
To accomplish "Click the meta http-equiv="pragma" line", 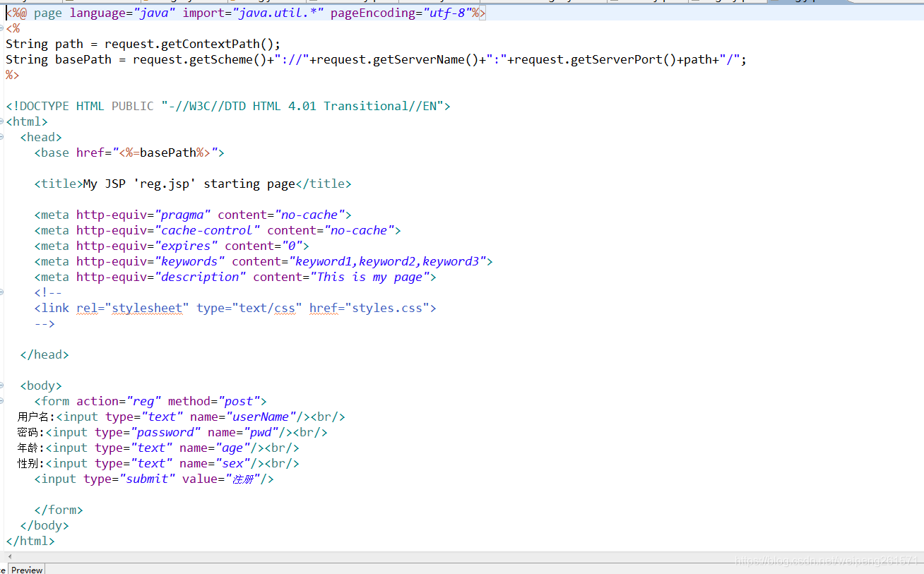I will click(193, 215).
